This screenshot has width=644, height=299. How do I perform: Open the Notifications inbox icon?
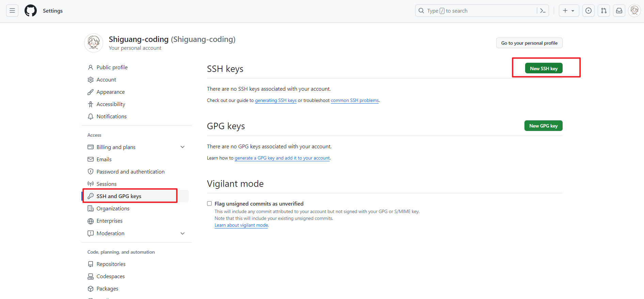pyautogui.click(x=619, y=11)
